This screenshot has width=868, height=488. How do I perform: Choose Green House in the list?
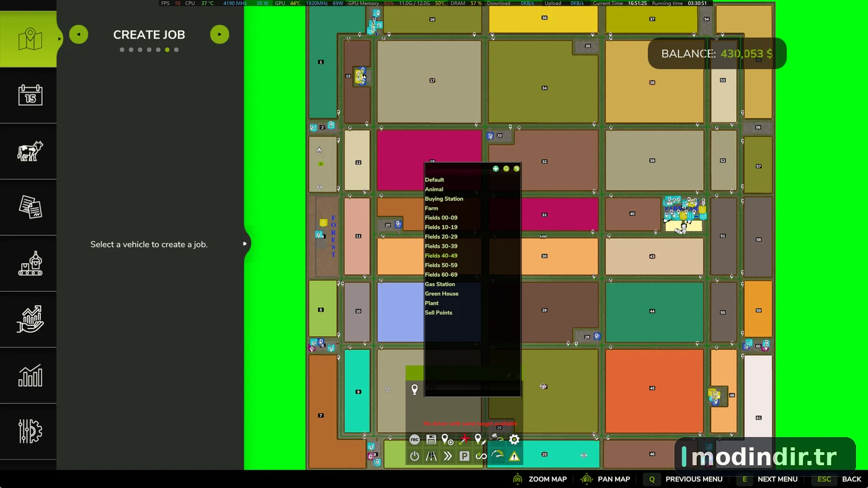coord(442,294)
